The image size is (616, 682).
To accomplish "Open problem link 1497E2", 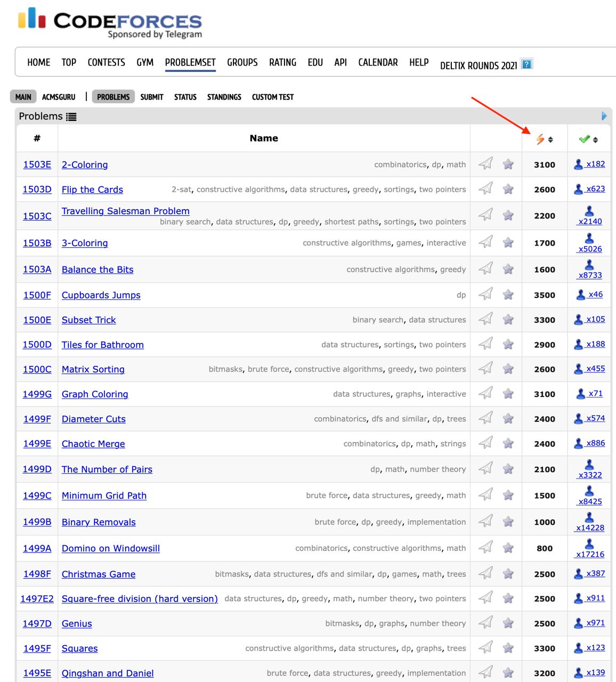I will pos(37,599).
